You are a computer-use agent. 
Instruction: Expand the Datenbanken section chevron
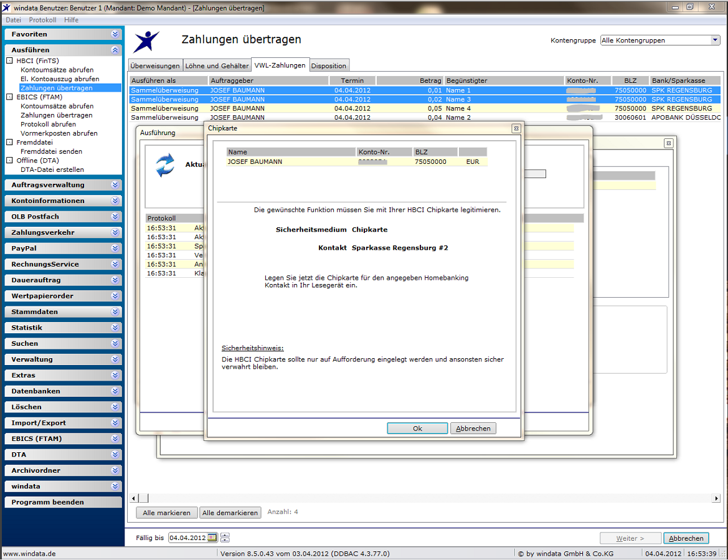pyautogui.click(x=115, y=391)
